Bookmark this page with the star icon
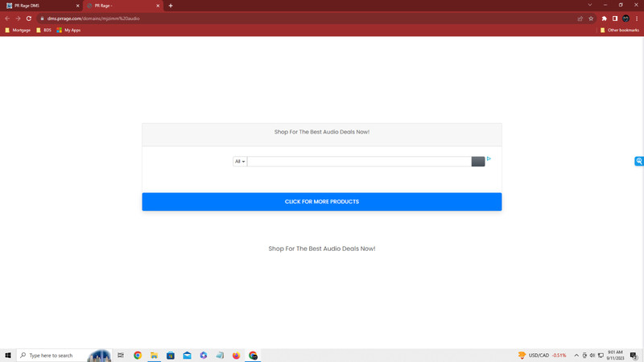 pyautogui.click(x=591, y=19)
